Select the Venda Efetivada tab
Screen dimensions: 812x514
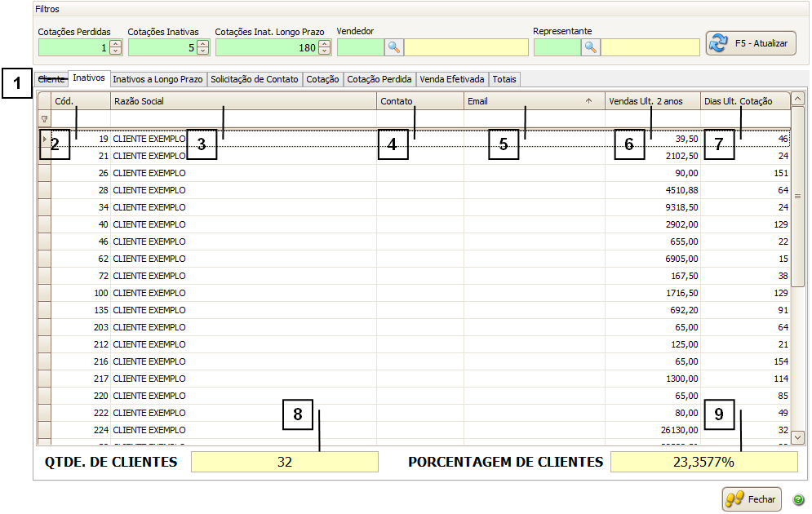pyautogui.click(x=452, y=79)
